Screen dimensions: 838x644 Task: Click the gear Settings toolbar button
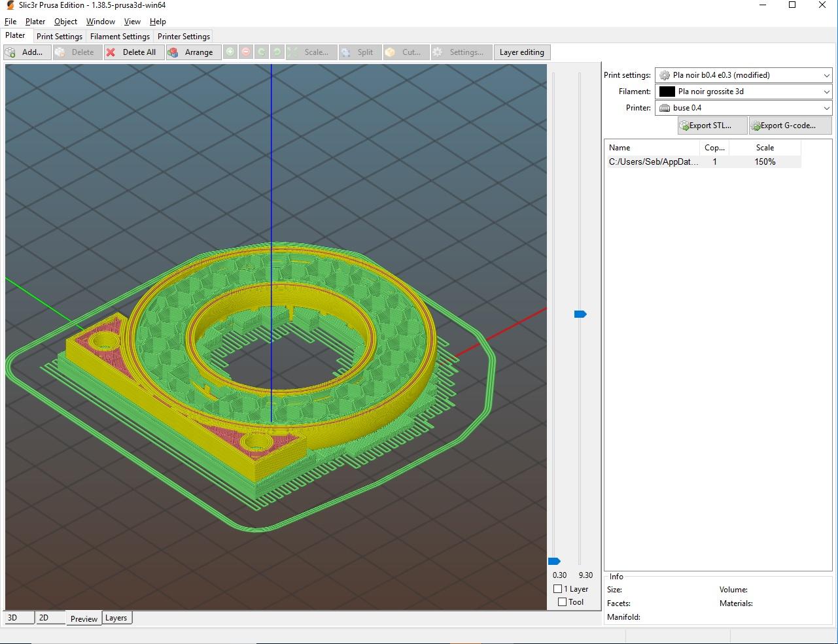tap(461, 52)
